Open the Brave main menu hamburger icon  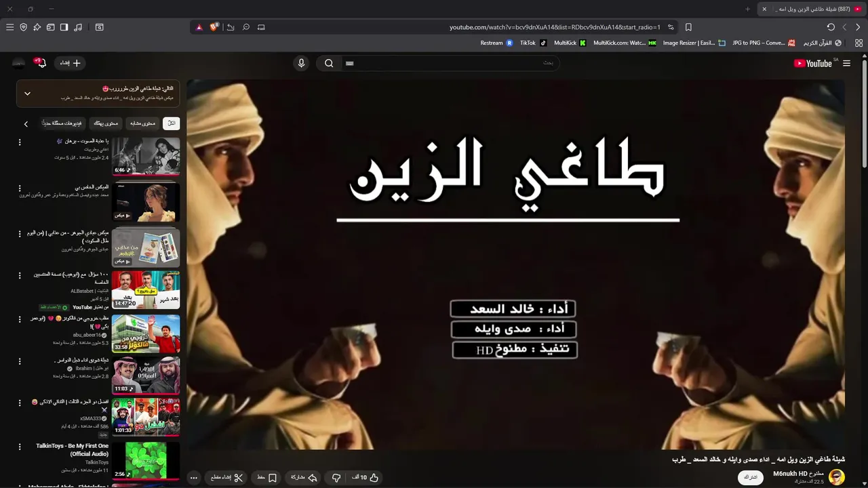[9, 27]
